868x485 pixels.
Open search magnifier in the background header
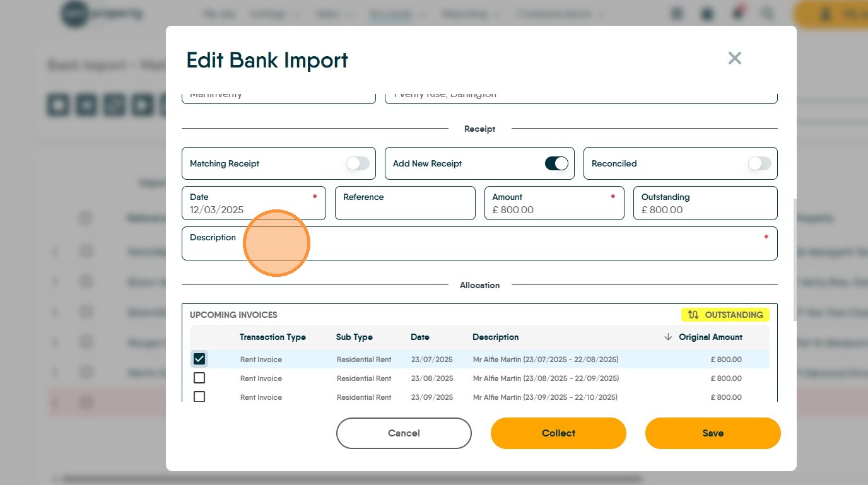pyautogui.click(x=767, y=14)
